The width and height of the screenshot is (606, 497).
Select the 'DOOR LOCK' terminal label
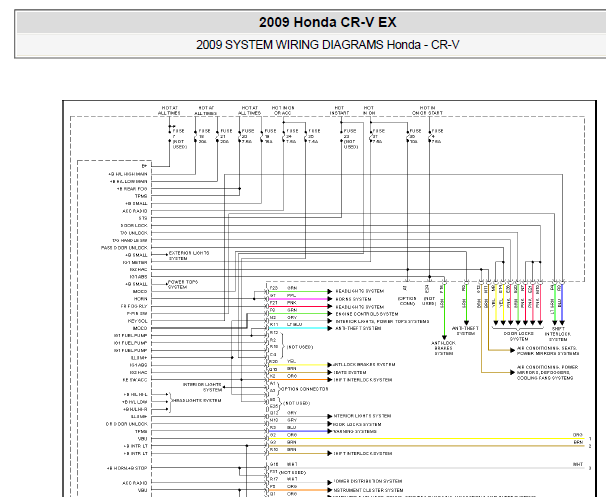[x=134, y=225]
